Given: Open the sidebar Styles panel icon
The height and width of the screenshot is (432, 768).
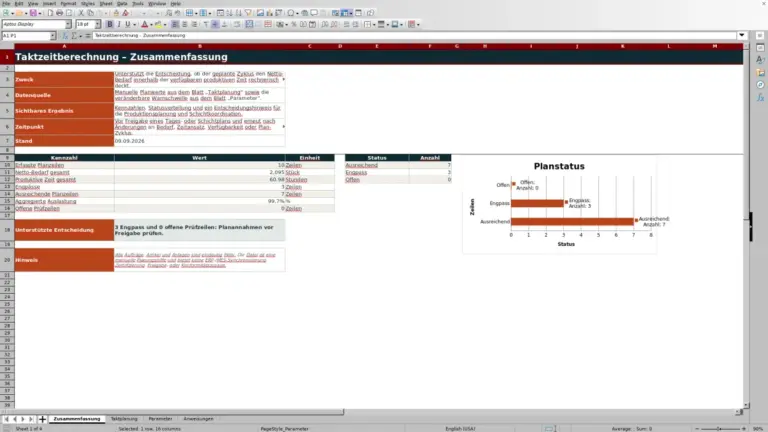Looking at the screenshot, I should click(760, 60).
